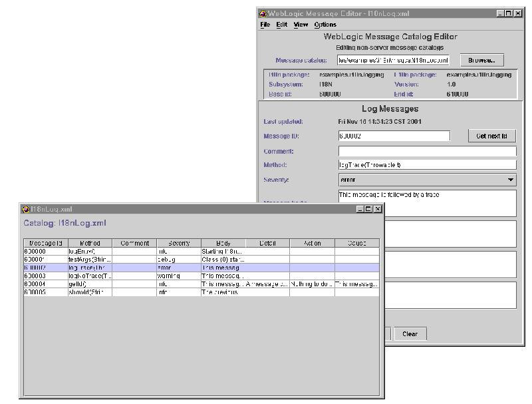Click the Message ID input field
The width and height of the screenshot is (532, 404).
(394, 136)
